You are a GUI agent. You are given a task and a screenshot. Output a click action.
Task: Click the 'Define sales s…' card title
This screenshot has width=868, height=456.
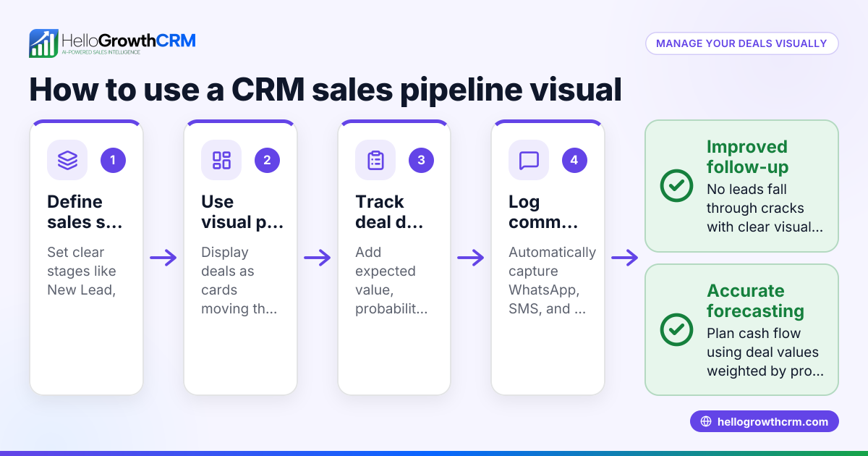(85, 212)
